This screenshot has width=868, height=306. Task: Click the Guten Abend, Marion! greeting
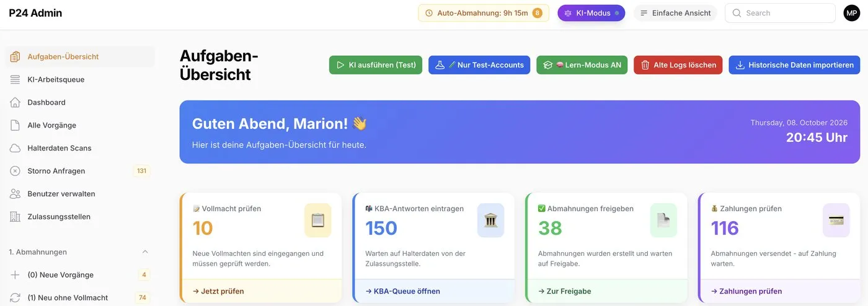[280, 124]
